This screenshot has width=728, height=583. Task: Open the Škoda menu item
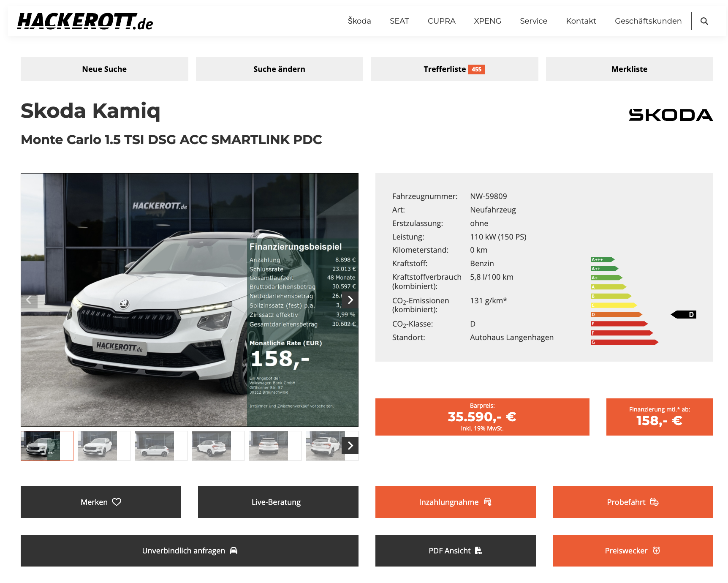(x=359, y=21)
